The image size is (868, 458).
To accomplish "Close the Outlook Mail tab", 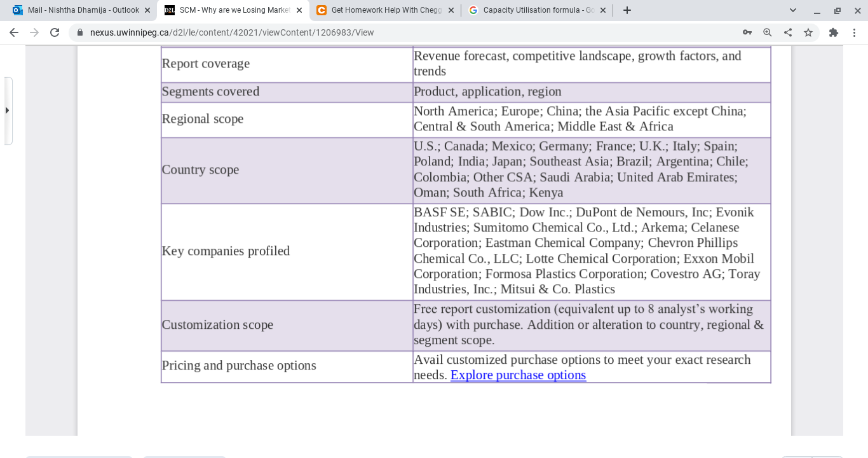I will (147, 10).
